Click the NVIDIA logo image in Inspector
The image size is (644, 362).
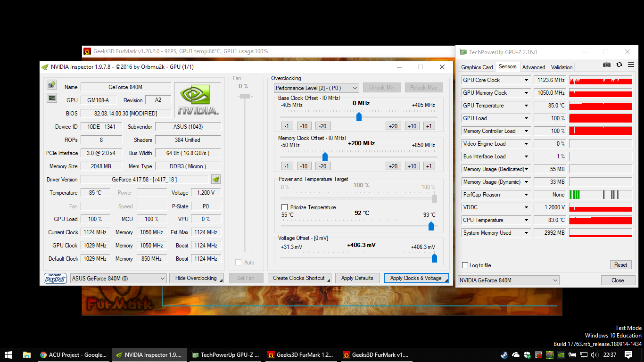tap(198, 100)
